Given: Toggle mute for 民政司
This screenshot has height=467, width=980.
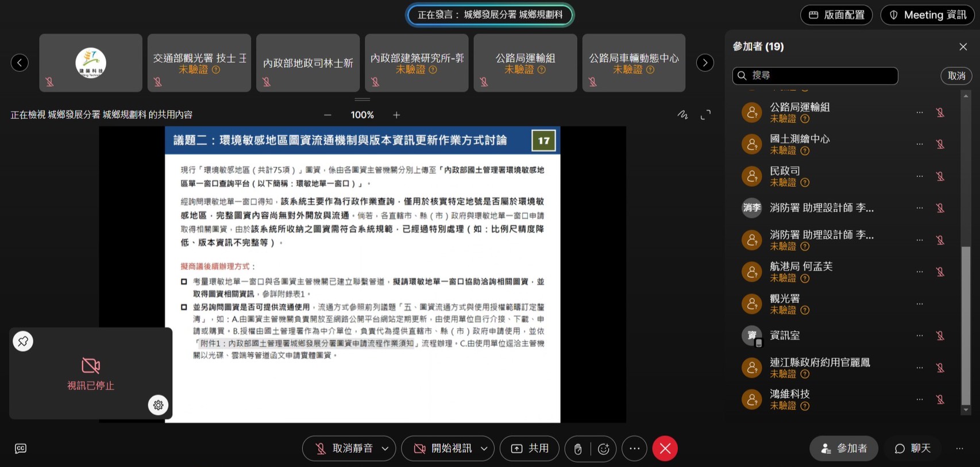Looking at the screenshot, I should pyautogui.click(x=940, y=176).
